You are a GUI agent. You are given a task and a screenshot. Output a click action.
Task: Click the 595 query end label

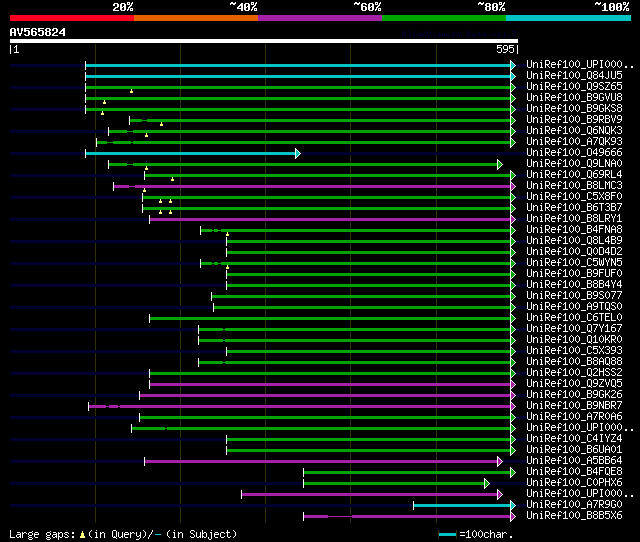point(505,49)
